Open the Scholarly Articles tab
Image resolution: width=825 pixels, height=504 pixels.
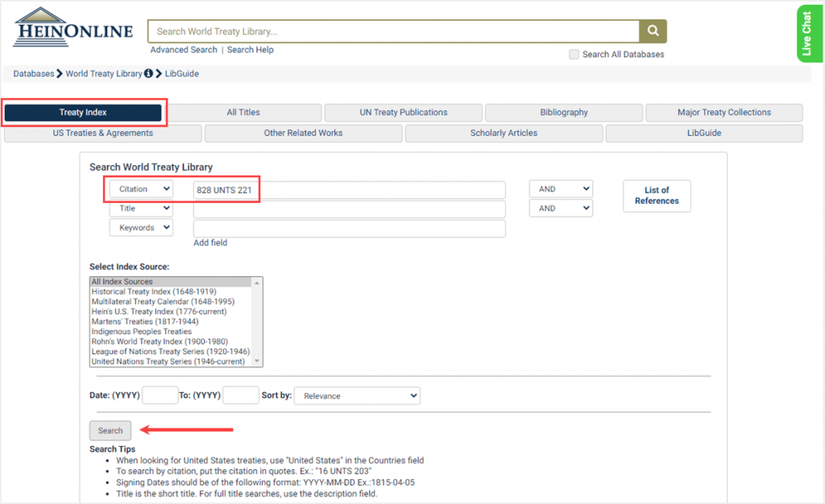[504, 133]
